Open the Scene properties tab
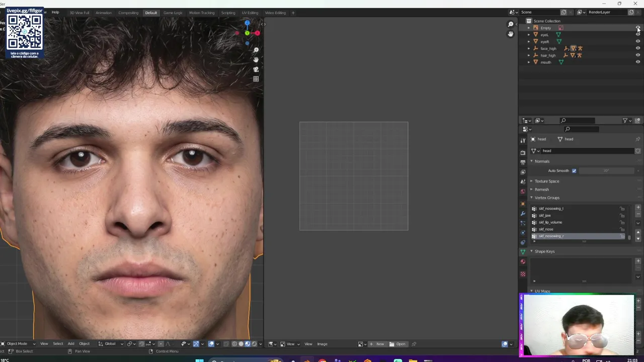 [x=523, y=182]
